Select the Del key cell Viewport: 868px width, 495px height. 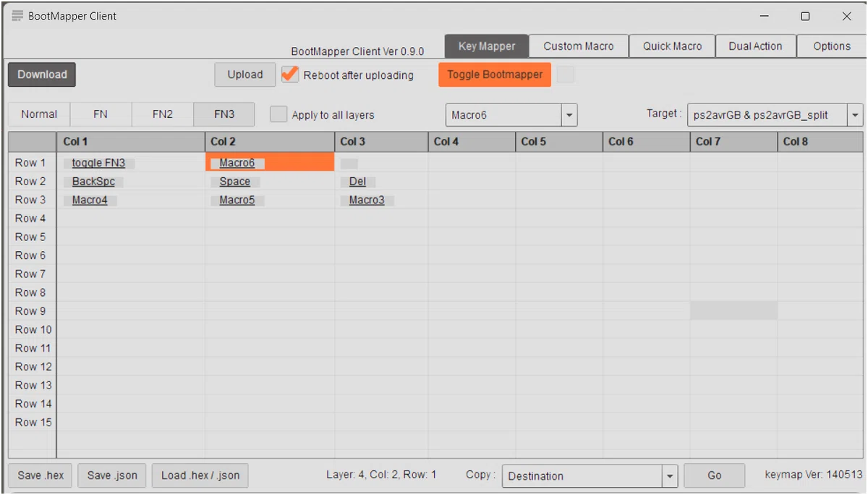381,182
